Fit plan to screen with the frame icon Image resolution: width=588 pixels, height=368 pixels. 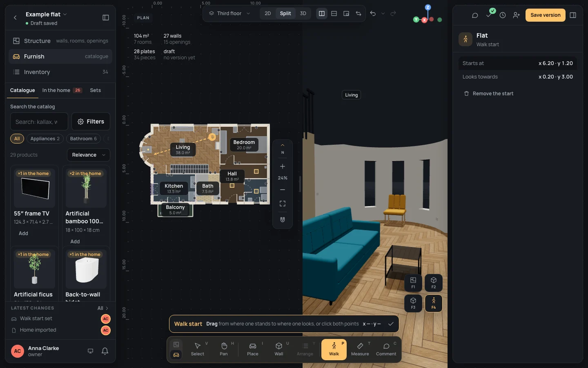[283, 204]
